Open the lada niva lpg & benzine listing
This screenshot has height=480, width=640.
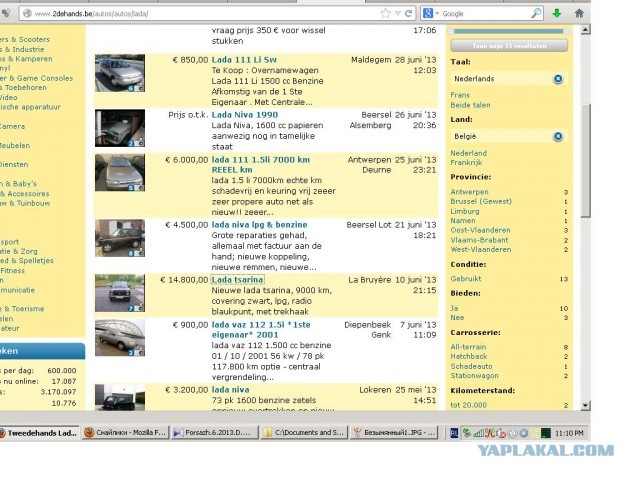coord(259,225)
